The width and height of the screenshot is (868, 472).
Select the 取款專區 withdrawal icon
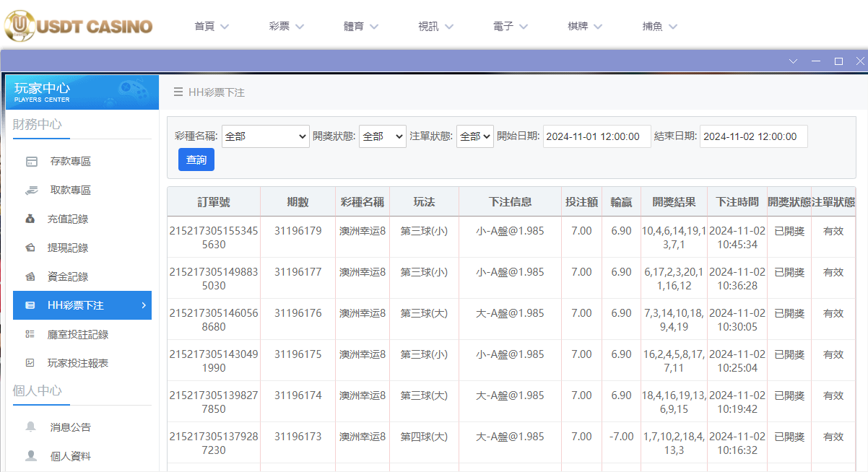click(x=31, y=189)
